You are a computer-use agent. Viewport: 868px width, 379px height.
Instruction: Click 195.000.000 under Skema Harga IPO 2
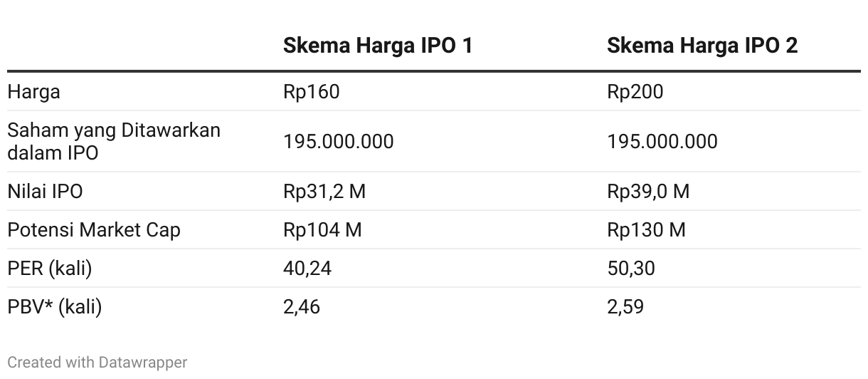coord(662,142)
